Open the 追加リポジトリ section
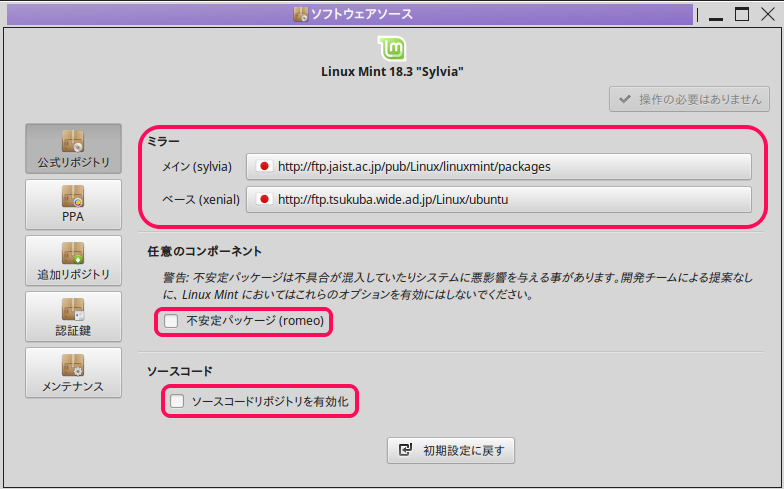784x489 pixels. (x=74, y=260)
